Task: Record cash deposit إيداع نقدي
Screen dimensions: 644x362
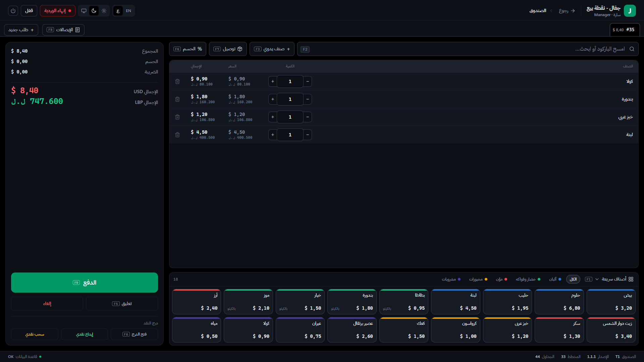Action: (x=85, y=334)
